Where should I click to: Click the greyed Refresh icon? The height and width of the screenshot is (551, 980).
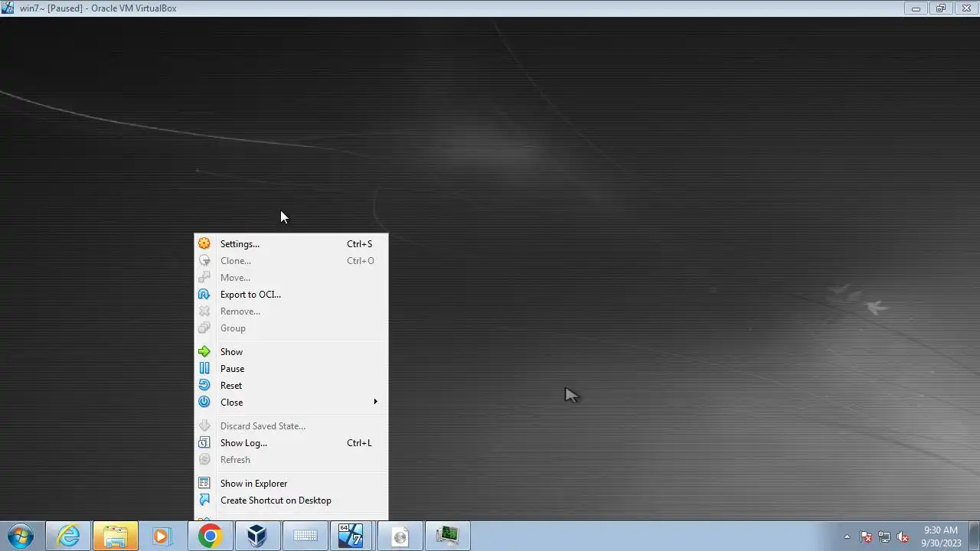pyautogui.click(x=204, y=460)
